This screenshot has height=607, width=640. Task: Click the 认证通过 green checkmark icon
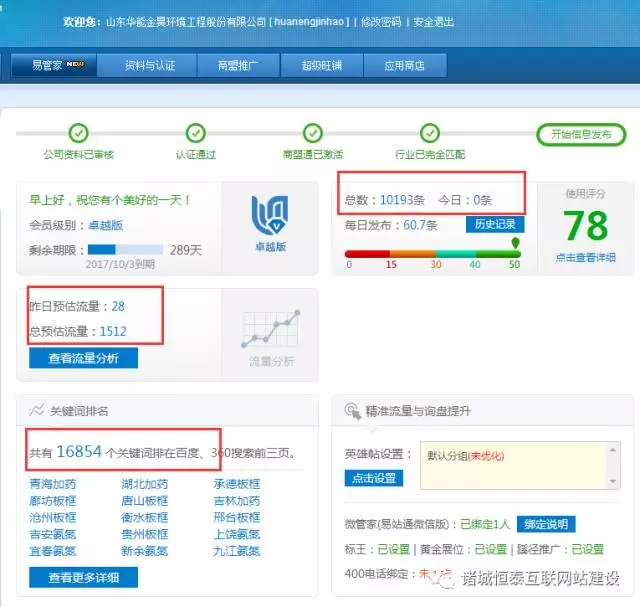(196, 134)
